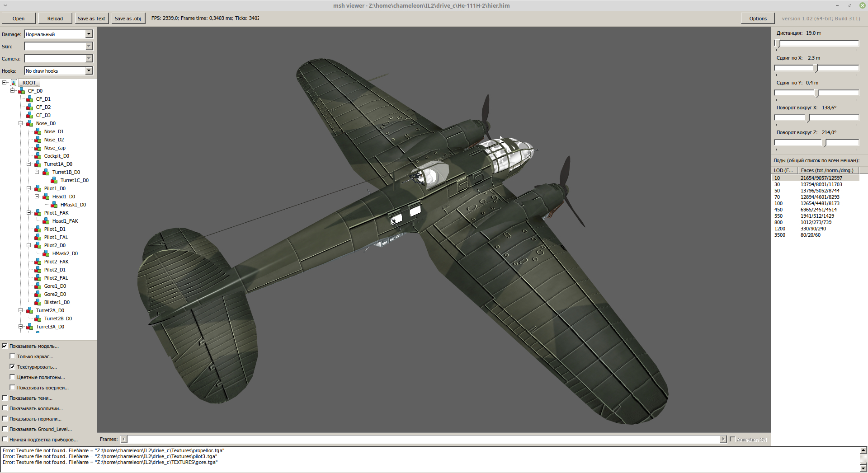
Task: Click the error log scroll-down arrow
Action: [863, 468]
